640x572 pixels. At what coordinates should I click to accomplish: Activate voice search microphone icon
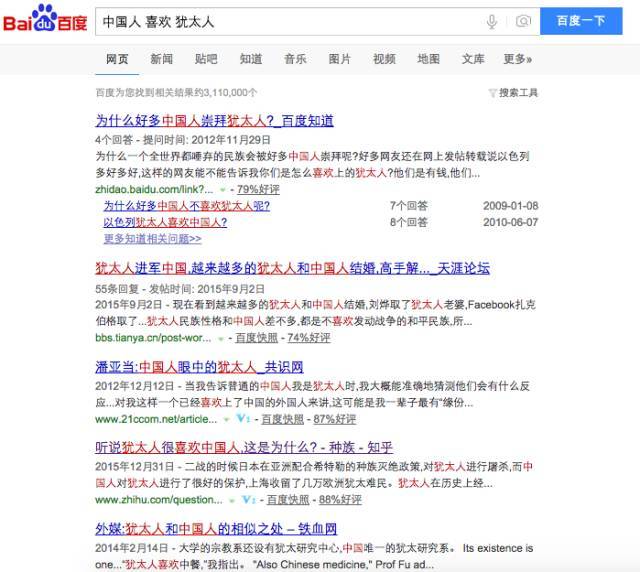pos(492,21)
